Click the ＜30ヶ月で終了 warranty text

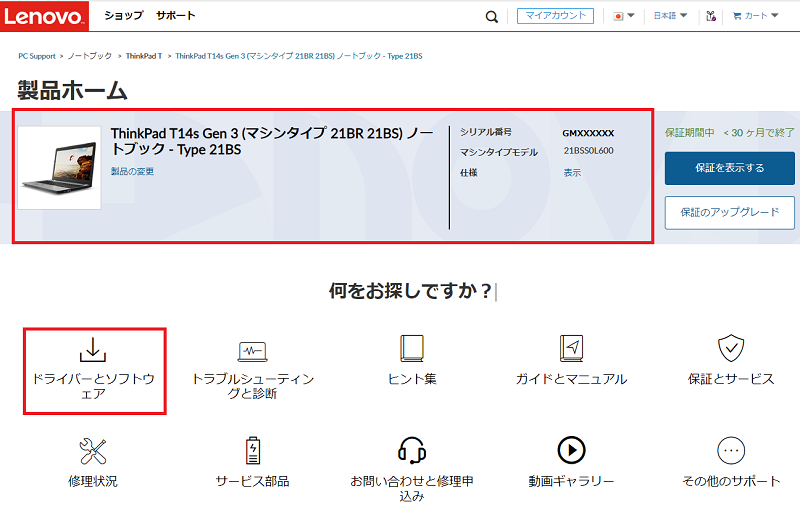[x=759, y=133]
